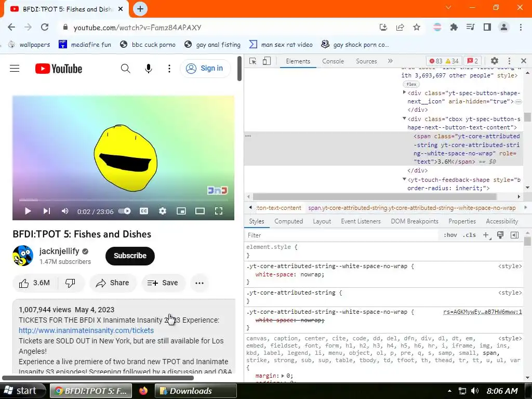Viewport: 532px width, 399px height.
Task: Open Styles pane tab
Action: click(x=257, y=221)
